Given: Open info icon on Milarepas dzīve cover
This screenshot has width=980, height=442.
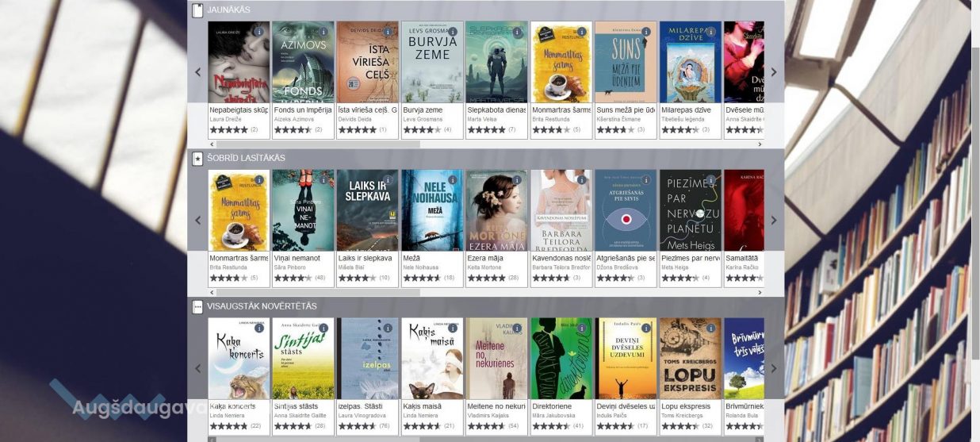Looking at the screenshot, I should pos(711,33).
